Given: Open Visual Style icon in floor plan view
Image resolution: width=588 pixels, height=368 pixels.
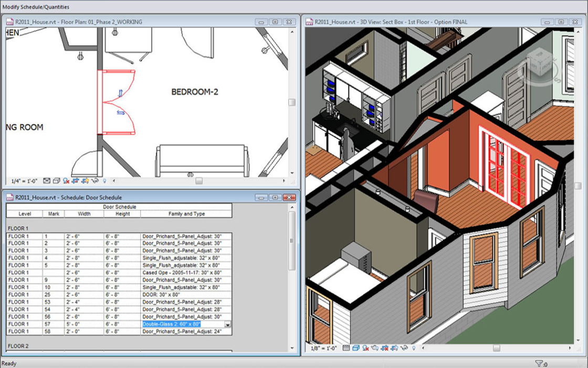Looking at the screenshot, I should pos(56,180).
